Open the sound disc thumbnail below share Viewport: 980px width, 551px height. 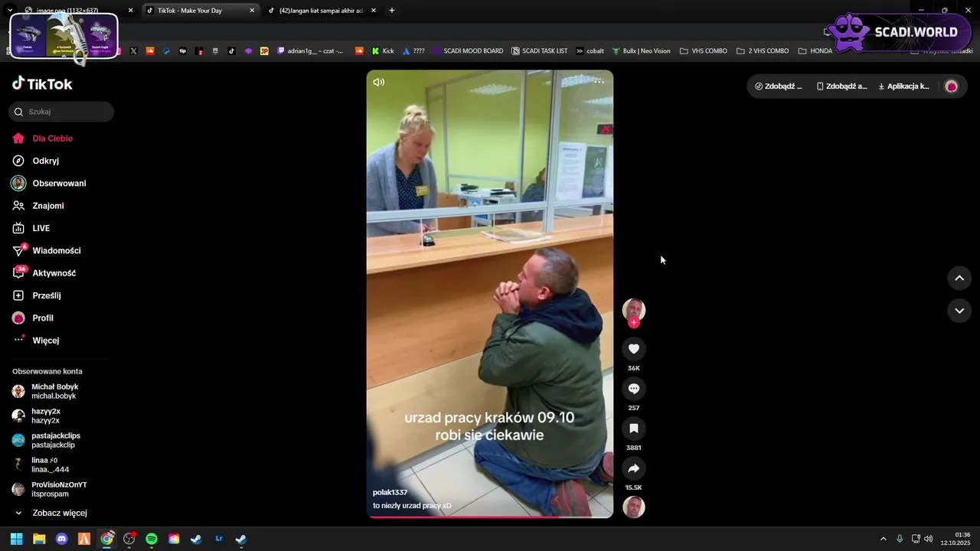[634, 507]
